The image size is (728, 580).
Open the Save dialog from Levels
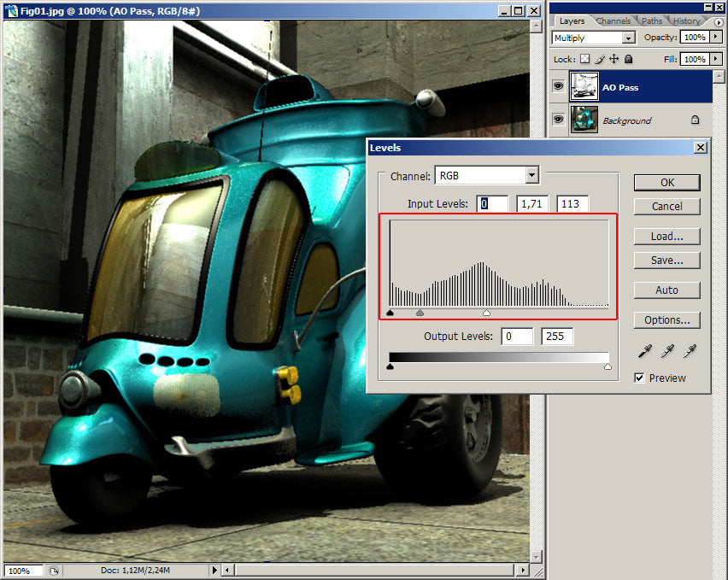[x=667, y=261]
